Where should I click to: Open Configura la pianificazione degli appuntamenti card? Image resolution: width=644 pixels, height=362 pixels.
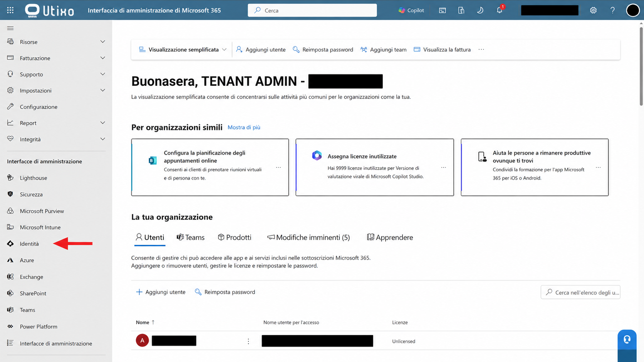point(210,167)
